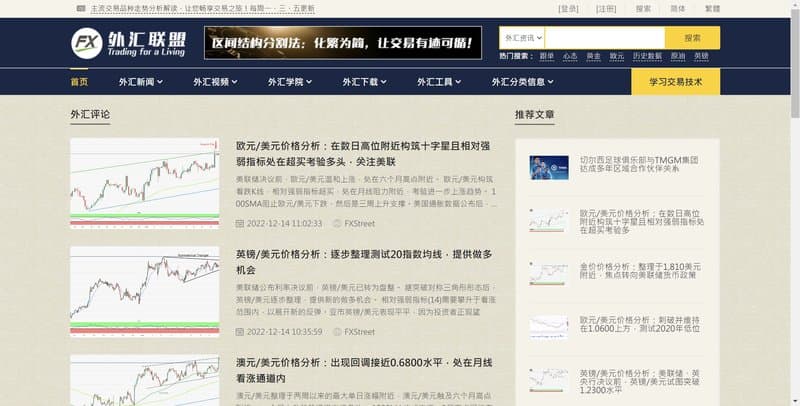Expand the 外汇工具 menu
Viewport: 800px width, 406px height.
tap(439, 82)
